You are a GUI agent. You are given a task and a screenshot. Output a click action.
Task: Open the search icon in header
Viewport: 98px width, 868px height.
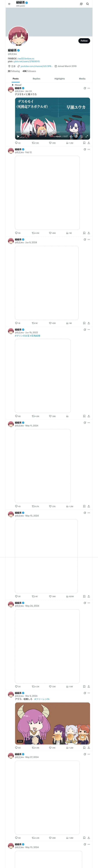(88, 4)
